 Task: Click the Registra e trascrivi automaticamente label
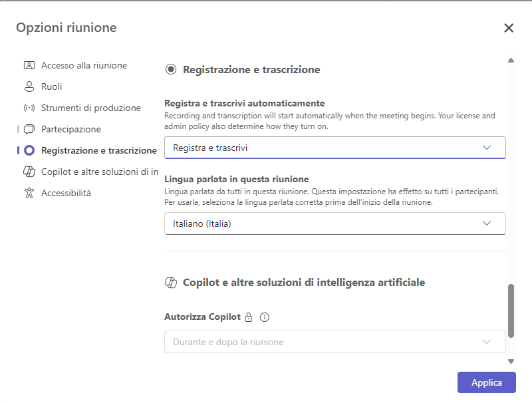pyautogui.click(x=244, y=103)
